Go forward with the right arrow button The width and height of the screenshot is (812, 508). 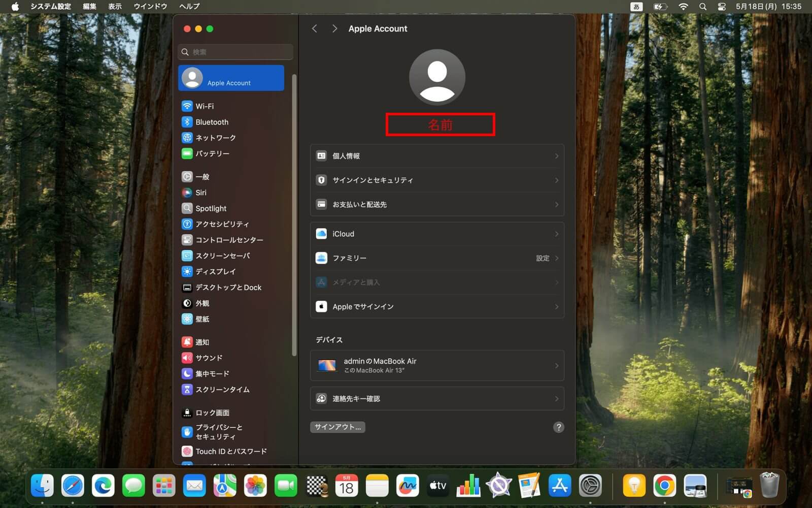tap(334, 28)
